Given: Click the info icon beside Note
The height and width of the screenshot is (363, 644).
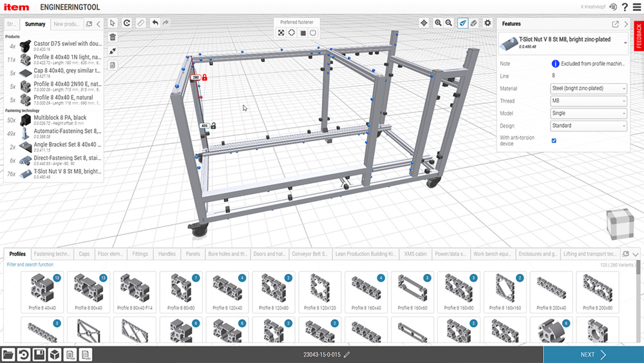Looking at the screenshot, I should (555, 64).
